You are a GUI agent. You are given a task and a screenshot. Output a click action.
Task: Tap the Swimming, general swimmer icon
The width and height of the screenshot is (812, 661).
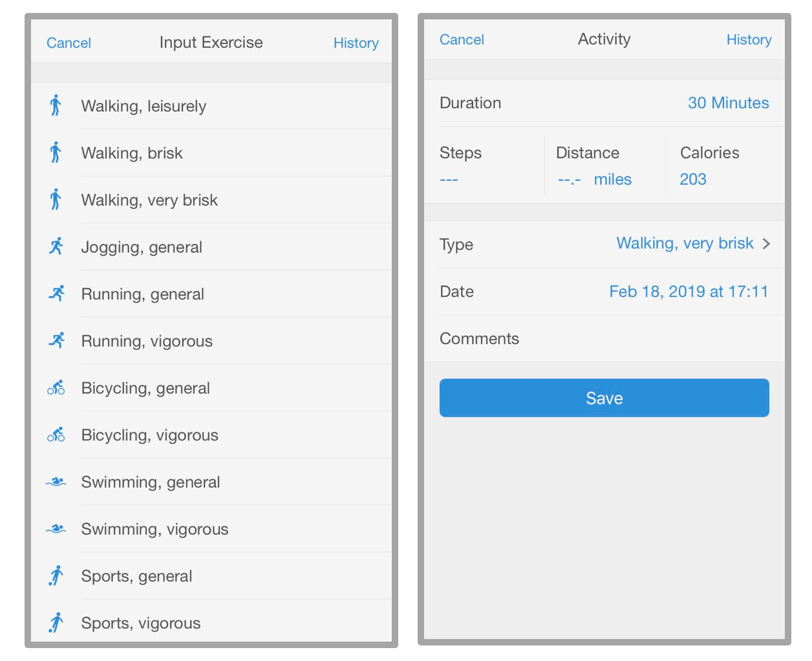(x=56, y=481)
